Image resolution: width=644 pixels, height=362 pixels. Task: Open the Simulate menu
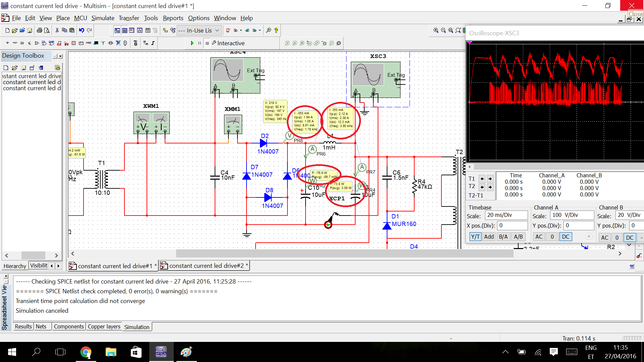(103, 18)
